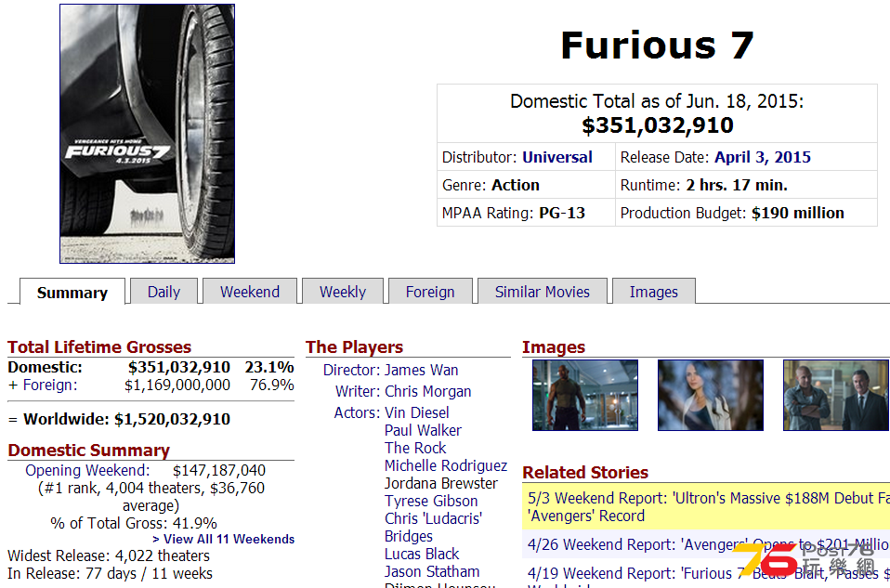The width and height of the screenshot is (890, 588).
Task: Select the worldwide total $1,520,032,910
Action: click(x=172, y=420)
